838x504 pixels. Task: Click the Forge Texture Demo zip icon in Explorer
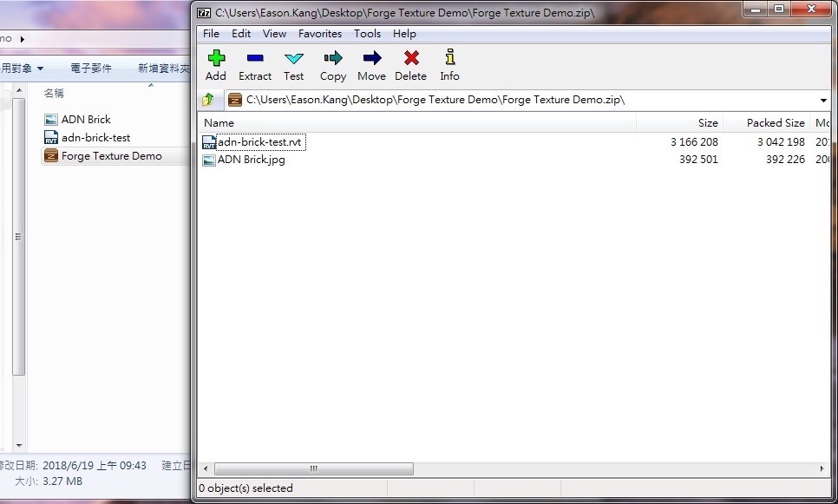[x=51, y=155]
